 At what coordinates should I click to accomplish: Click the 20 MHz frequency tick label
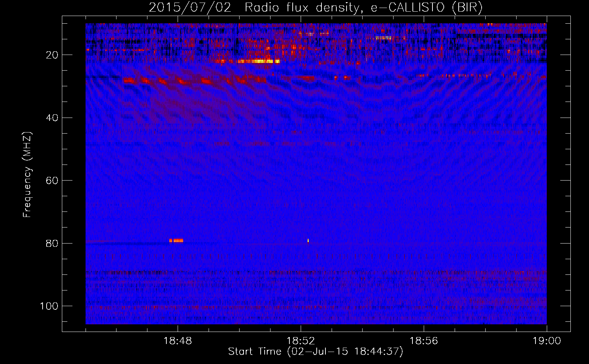[52, 55]
